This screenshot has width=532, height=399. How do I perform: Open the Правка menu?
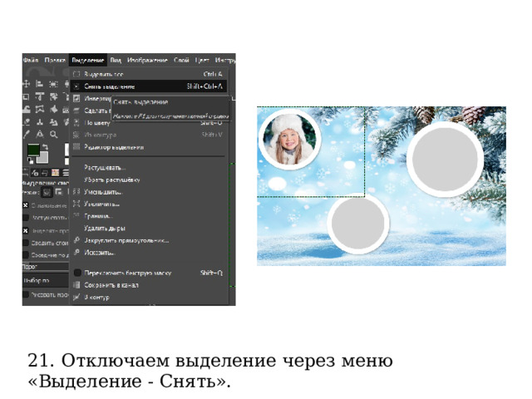click(x=55, y=61)
